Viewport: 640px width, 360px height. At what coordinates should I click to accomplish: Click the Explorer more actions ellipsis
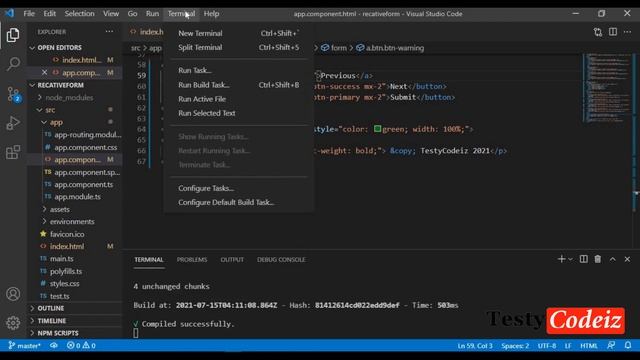109,31
